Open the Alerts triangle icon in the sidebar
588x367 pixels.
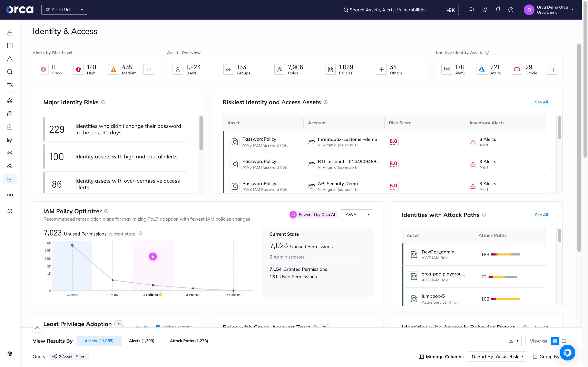click(10, 59)
